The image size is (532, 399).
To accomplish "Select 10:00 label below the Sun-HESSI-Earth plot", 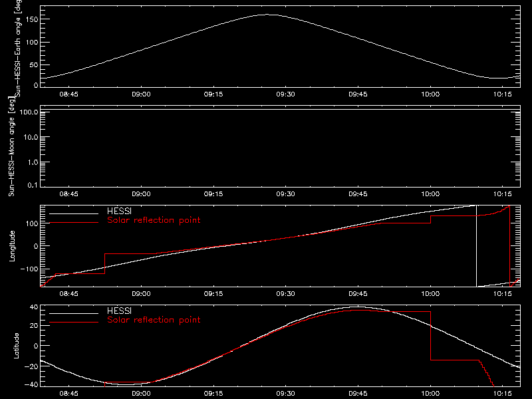I will 430,94.
